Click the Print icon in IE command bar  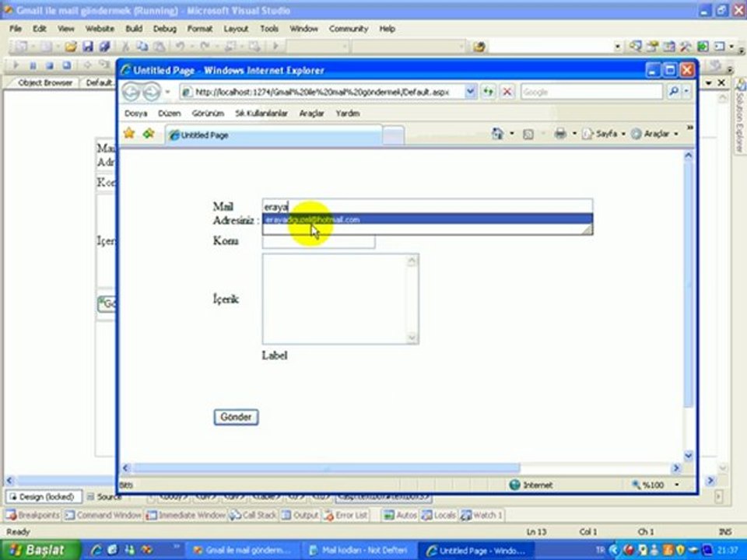click(560, 134)
